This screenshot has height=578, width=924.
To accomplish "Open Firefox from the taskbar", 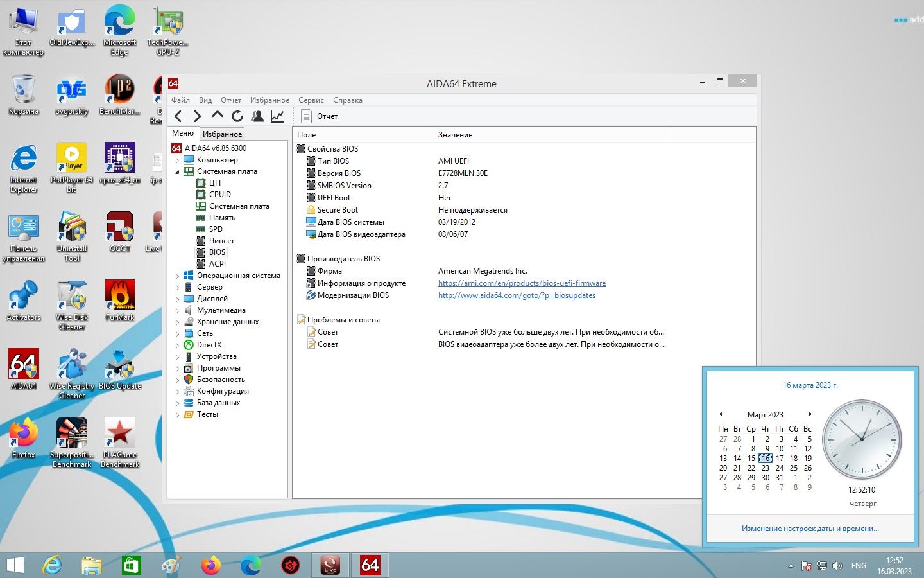I will [211, 565].
